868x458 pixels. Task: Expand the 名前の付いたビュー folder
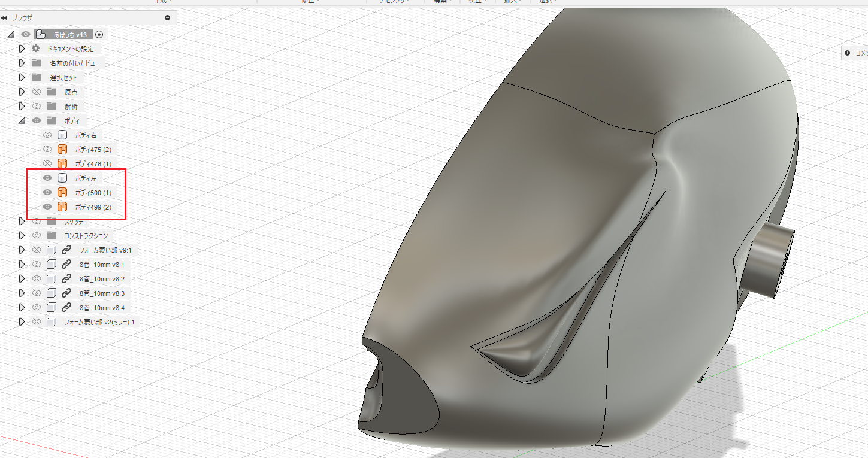22,63
